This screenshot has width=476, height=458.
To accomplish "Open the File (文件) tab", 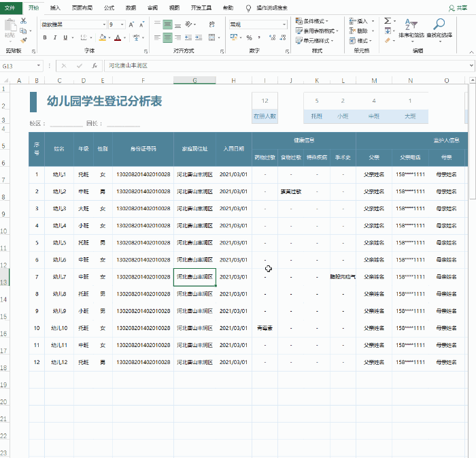I will 10,8.
